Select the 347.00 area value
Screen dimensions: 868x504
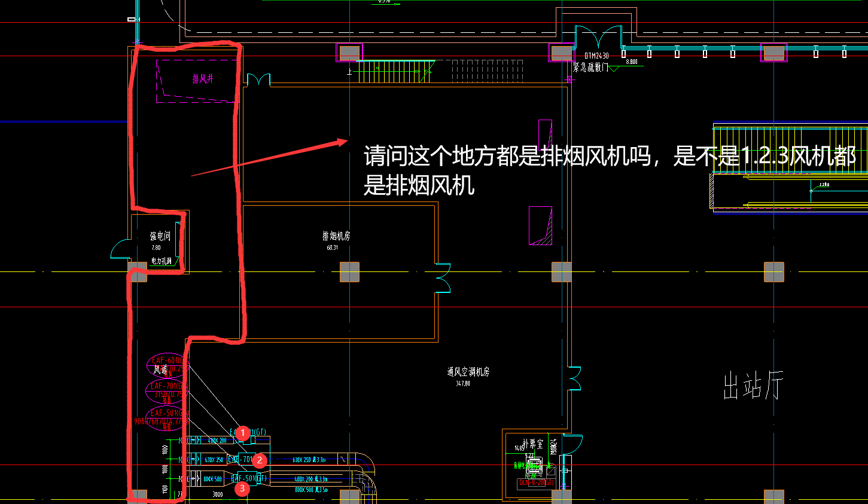463,383
